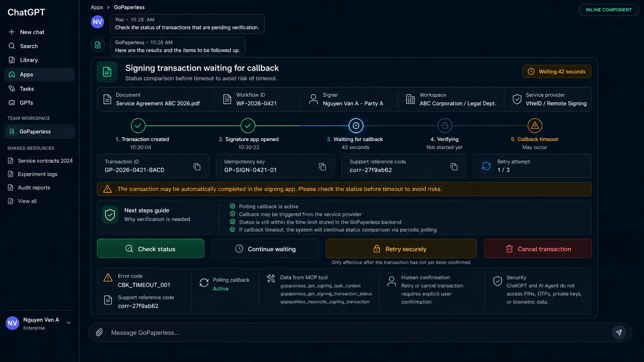Click the attachment paperclip icon

coord(99,332)
